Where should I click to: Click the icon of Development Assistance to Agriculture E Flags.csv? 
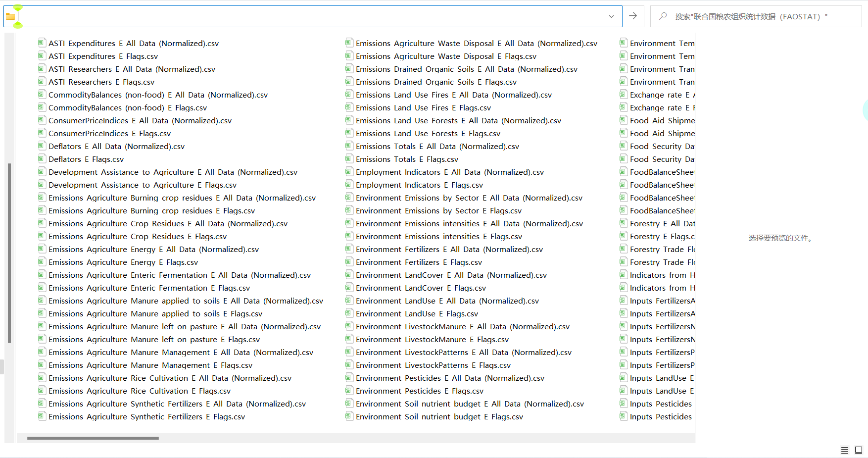point(42,185)
